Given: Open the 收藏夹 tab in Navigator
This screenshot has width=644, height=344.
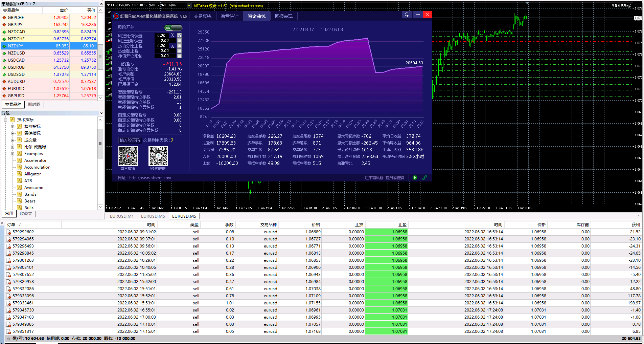Looking at the screenshot, I should coord(26,214).
